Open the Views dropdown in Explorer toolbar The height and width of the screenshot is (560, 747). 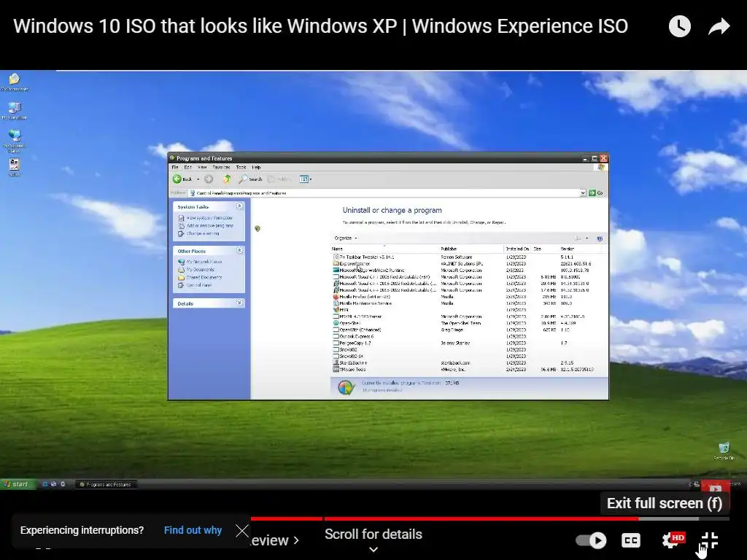(x=306, y=179)
